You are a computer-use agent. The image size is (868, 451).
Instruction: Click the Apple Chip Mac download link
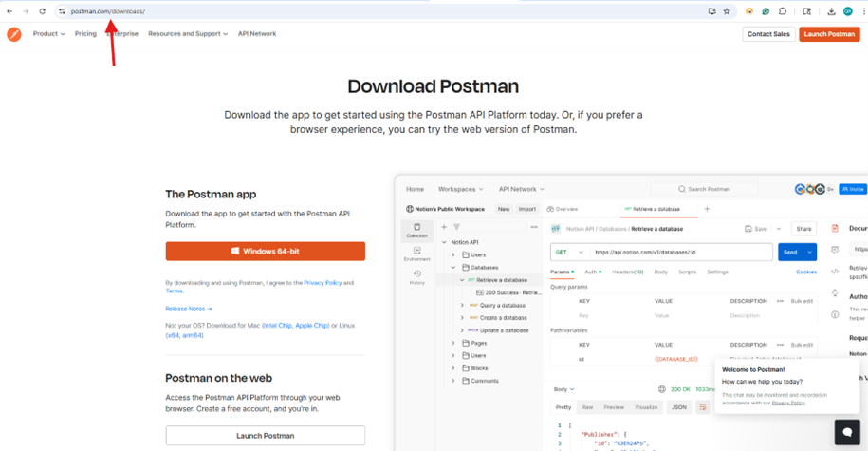312,326
